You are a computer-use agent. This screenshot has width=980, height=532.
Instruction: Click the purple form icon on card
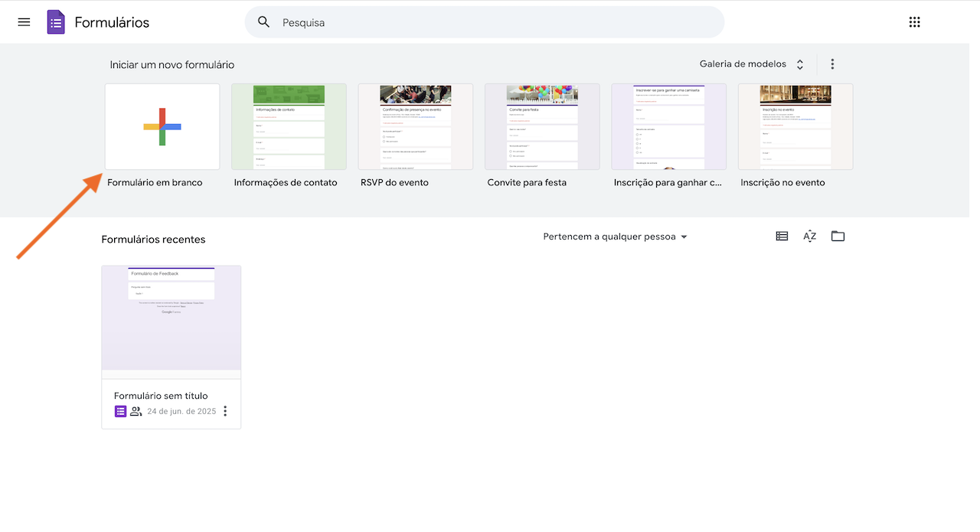(120, 411)
